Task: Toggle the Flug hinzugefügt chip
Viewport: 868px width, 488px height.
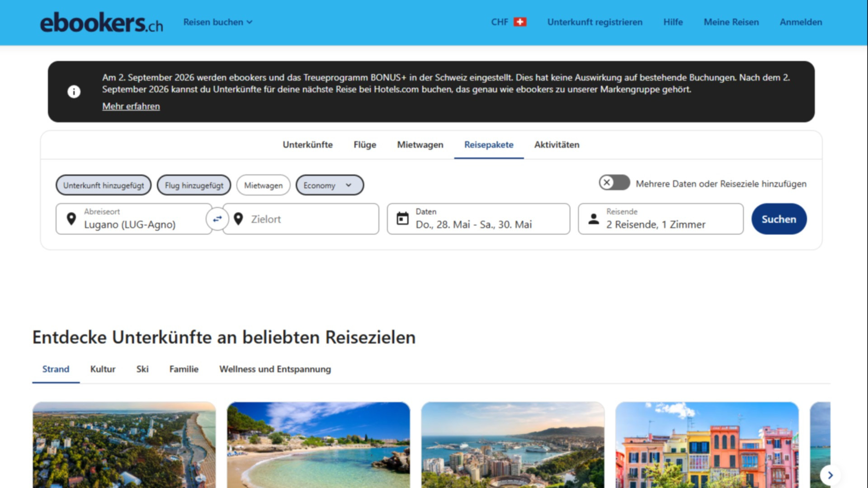Action: pos(194,185)
